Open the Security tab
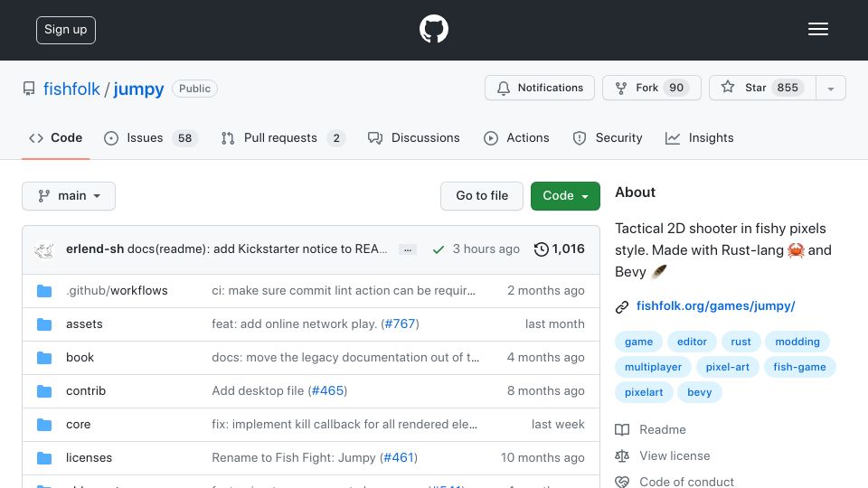 pyautogui.click(x=608, y=137)
